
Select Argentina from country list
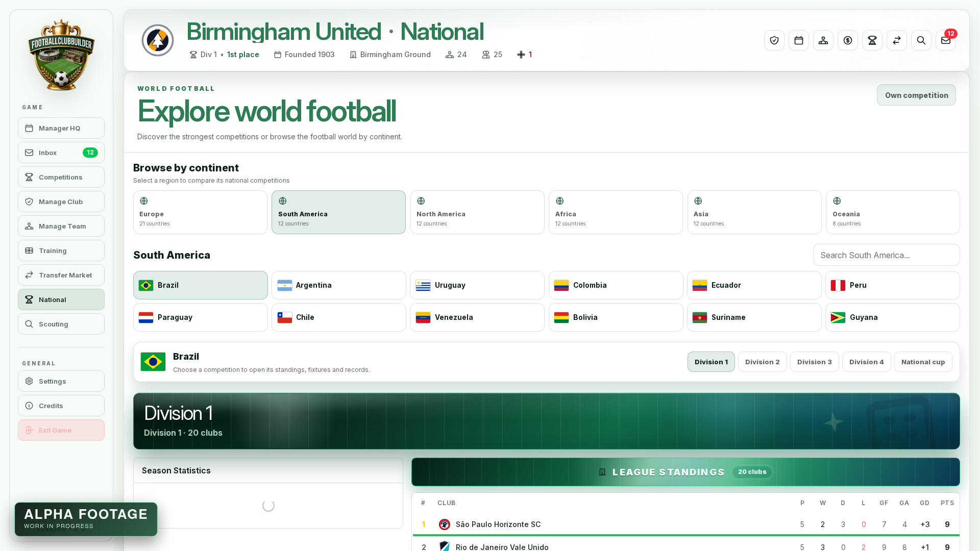coord(339,285)
